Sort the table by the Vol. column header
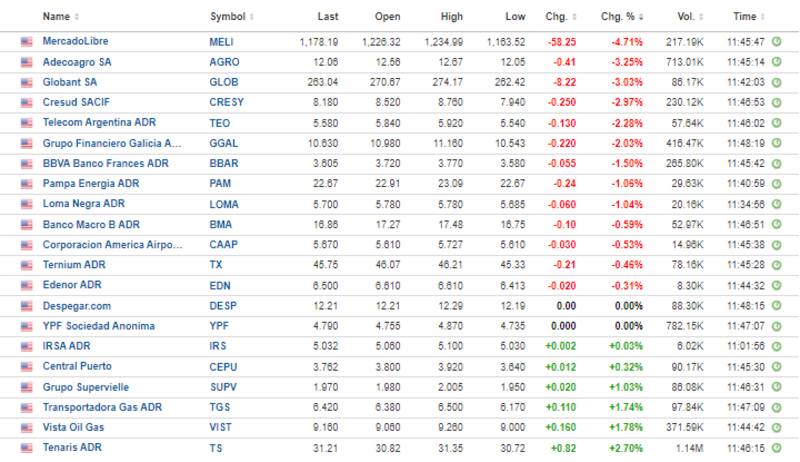 (x=688, y=17)
